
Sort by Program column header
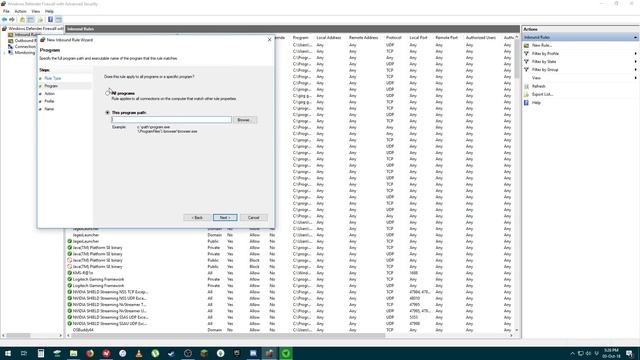pyautogui.click(x=300, y=38)
